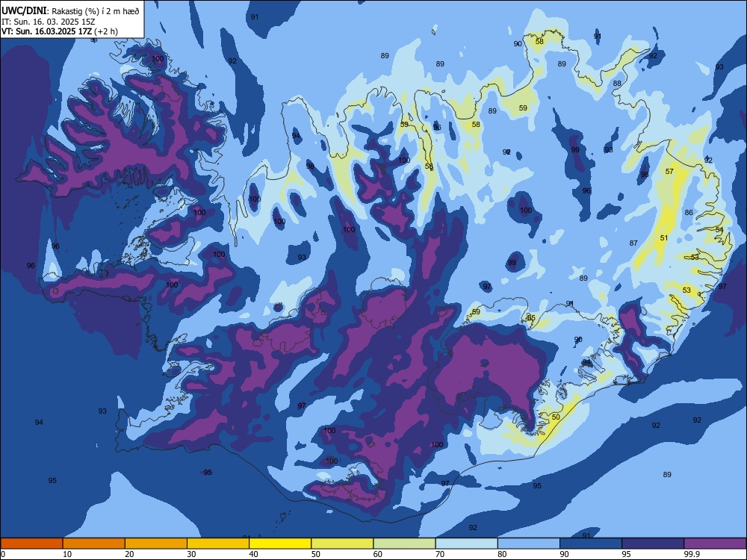
Task: Click the IT: Sun. 16. 03. 2025 15Z line
Action: (x=48, y=22)
